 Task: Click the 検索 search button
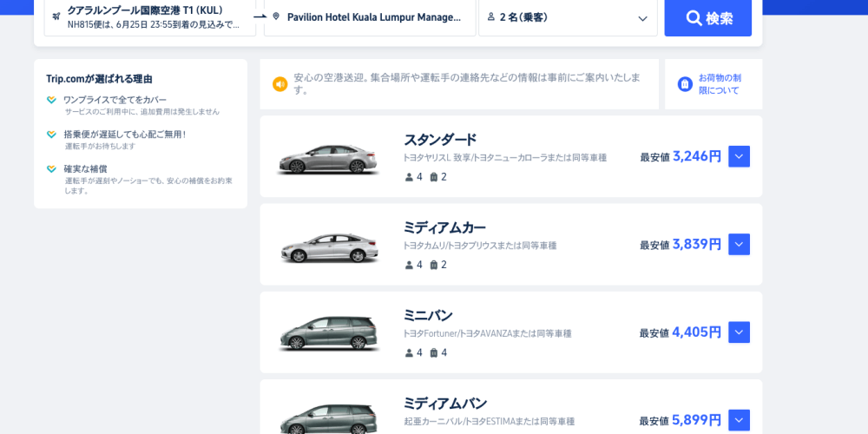click(x=708, y=17)
